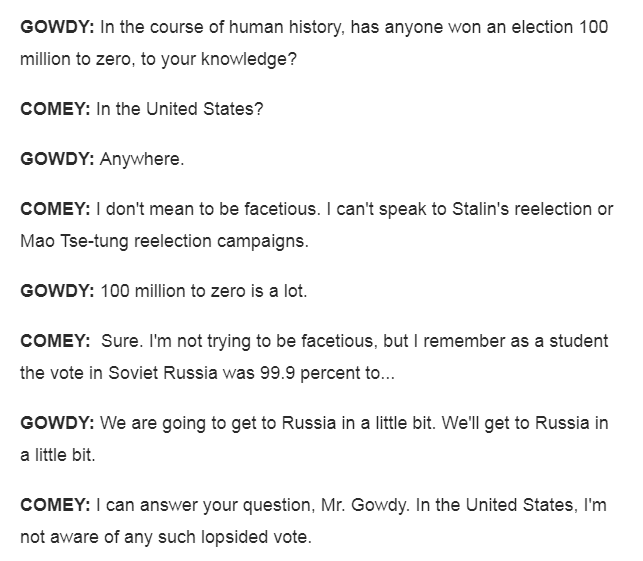Select the COMEY label before "In the United States?"
The height and width of the screenshot is (561, 643).
coord(56,108)
